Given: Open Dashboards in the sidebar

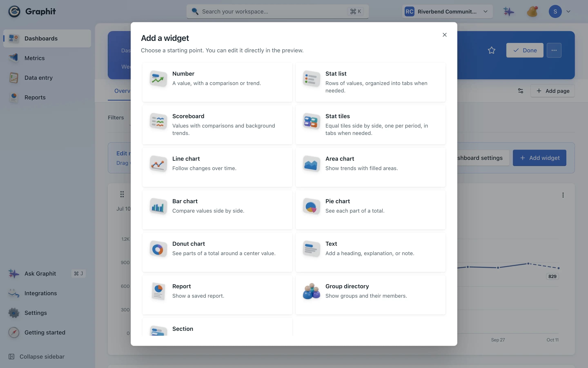Looking at the screenshot, I should pos(47,38).
